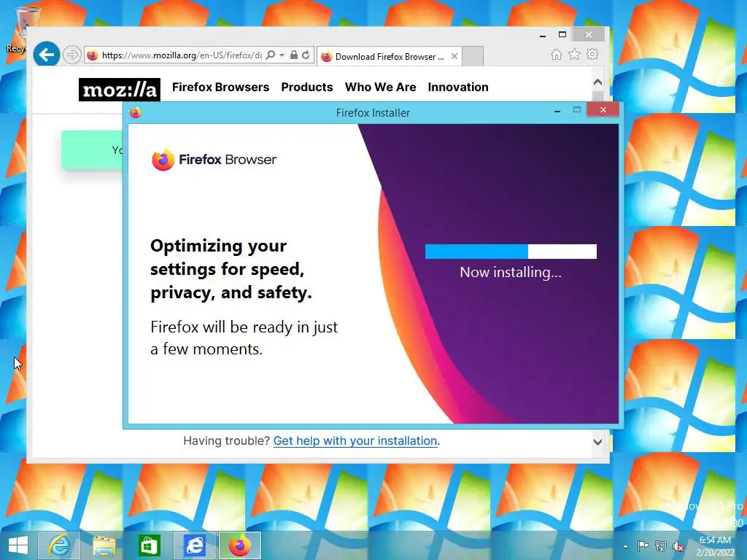Click the Now installing... status text
Screen dimensions: 747x560
tap(511, 272)
